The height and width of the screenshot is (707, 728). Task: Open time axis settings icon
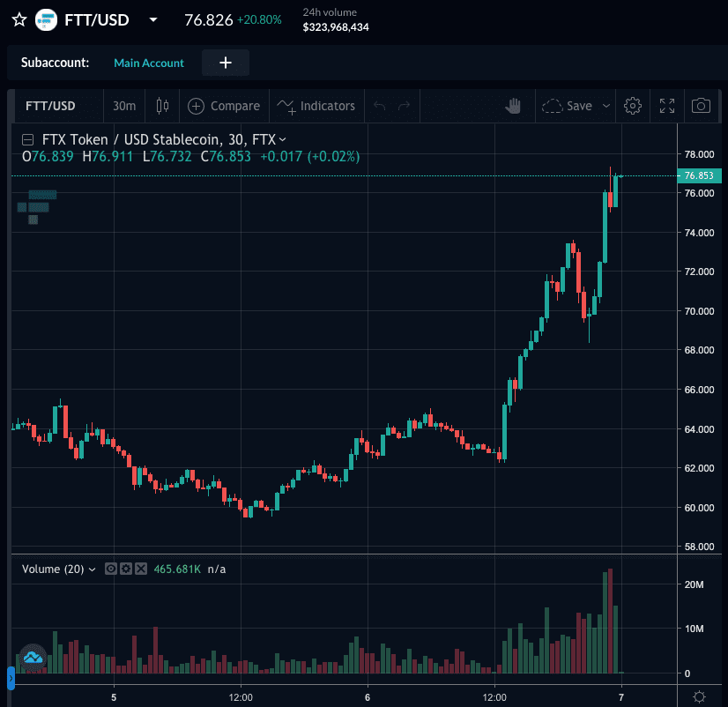(x=699, y=696)
